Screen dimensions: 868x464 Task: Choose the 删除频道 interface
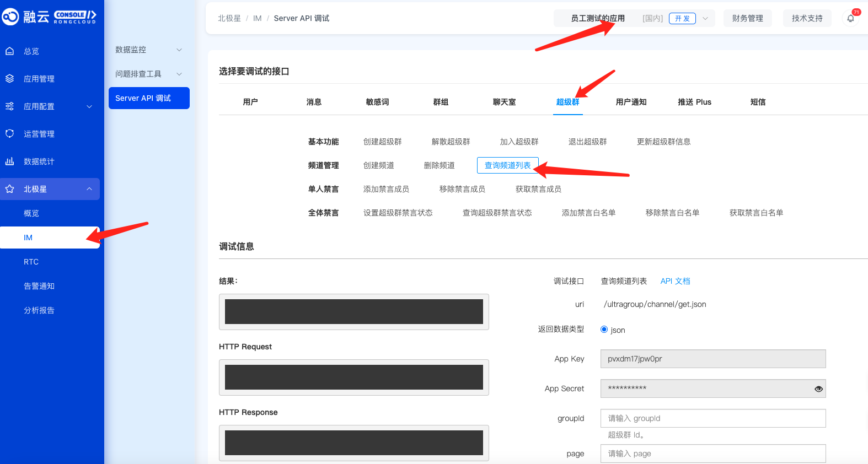pyautogui.click(x=440, y=165)
